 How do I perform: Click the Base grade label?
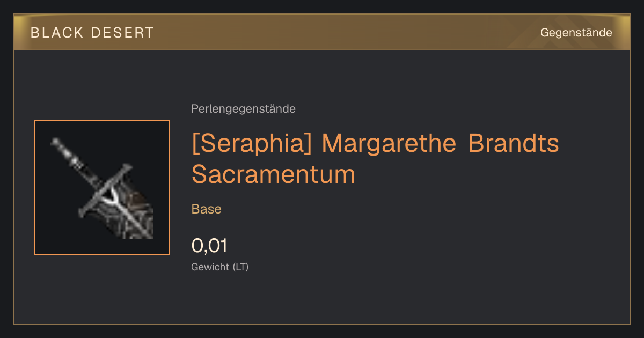(x=207, y=209)
